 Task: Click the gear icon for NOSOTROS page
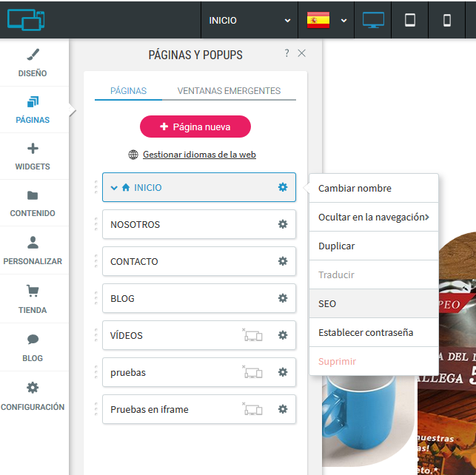pyautogui.click(x=282, y=224)
